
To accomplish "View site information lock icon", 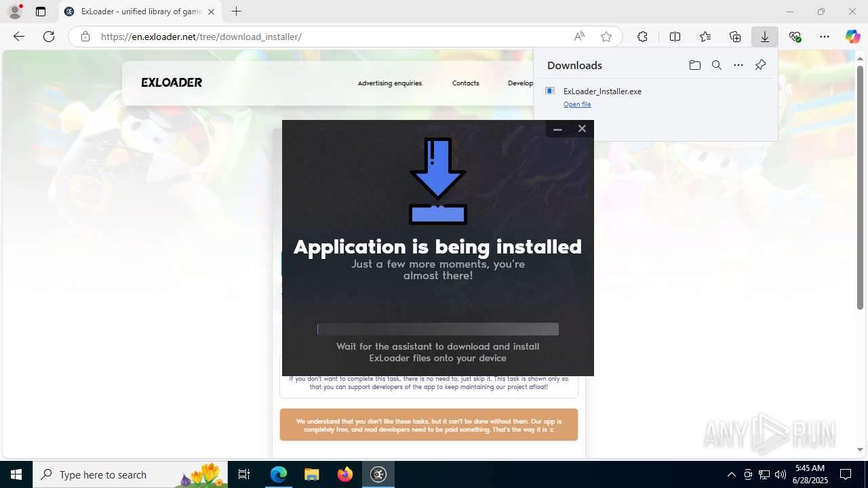I will click(x=85, y=37).
